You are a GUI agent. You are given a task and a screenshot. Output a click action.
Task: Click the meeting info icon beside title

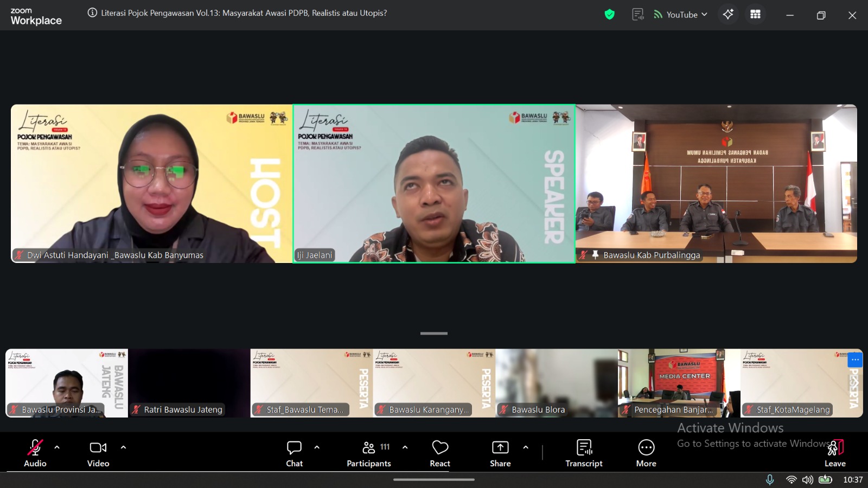pos(92,13)
